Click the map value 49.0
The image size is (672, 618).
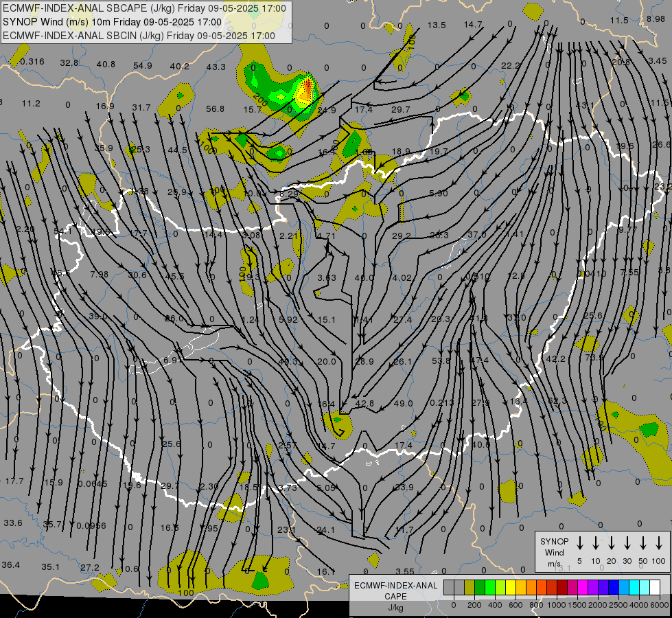click(x=403, y=404)
